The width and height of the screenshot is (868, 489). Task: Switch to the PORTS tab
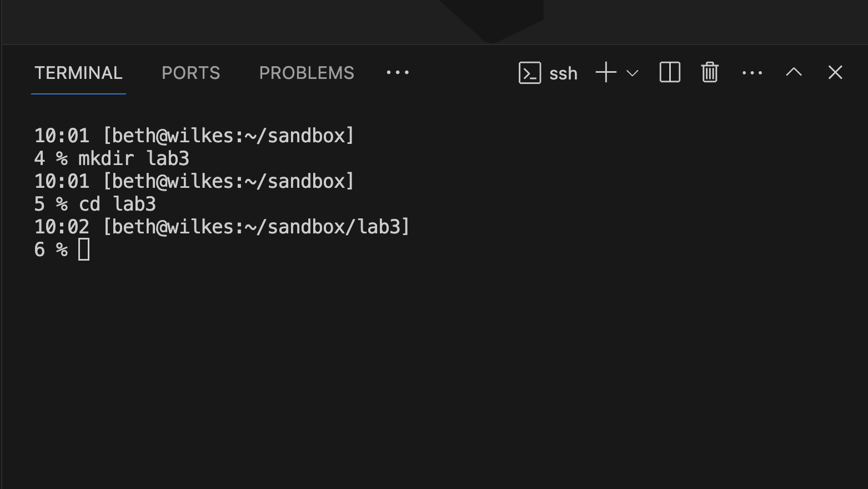click(190, 73)
